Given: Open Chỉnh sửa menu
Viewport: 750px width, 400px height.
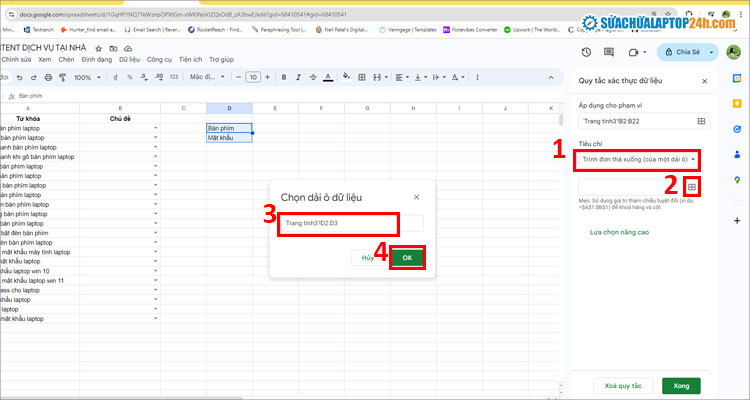Looking at the screenshot, I should [x=16, y=59].
